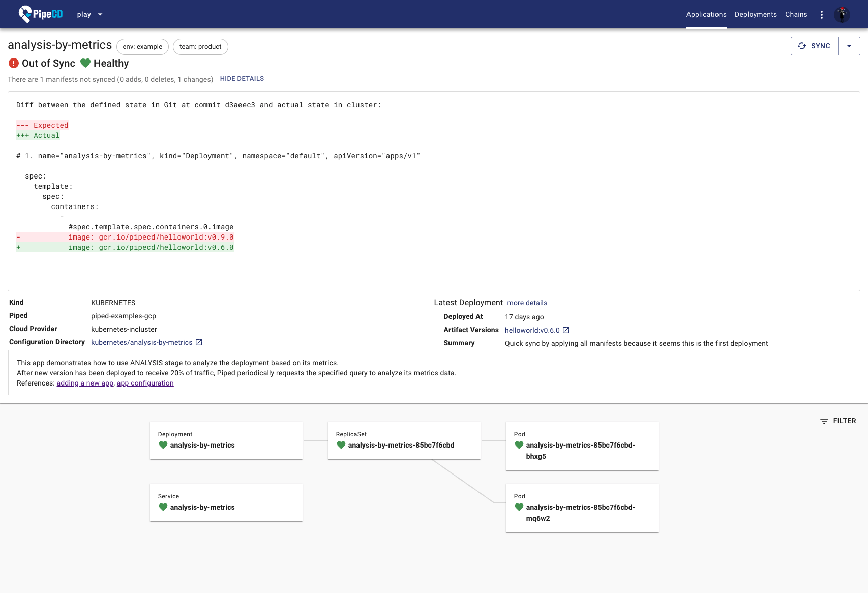Image resolution: width=868 pixels, height=593 pixels.
Task: Switch to the Deployments tab
Action: tap(756, 14)
